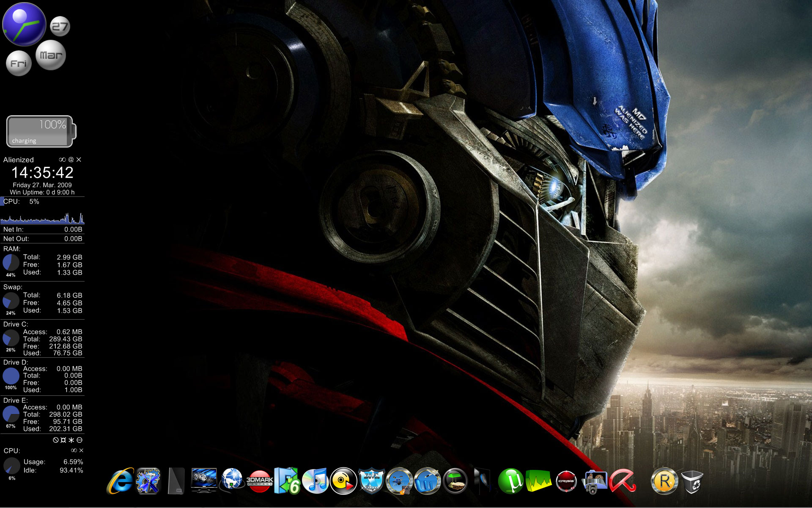Launch 3DMark Vantage from the dock

[x=260, y=481]
